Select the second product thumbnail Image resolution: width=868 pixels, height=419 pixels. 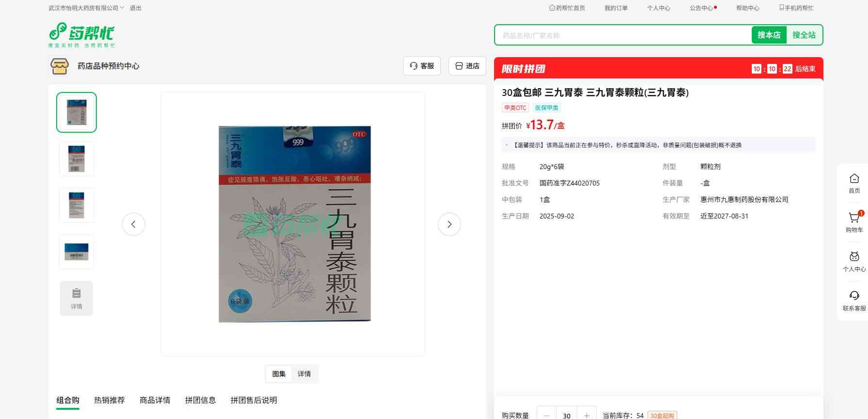pos(77,159)
